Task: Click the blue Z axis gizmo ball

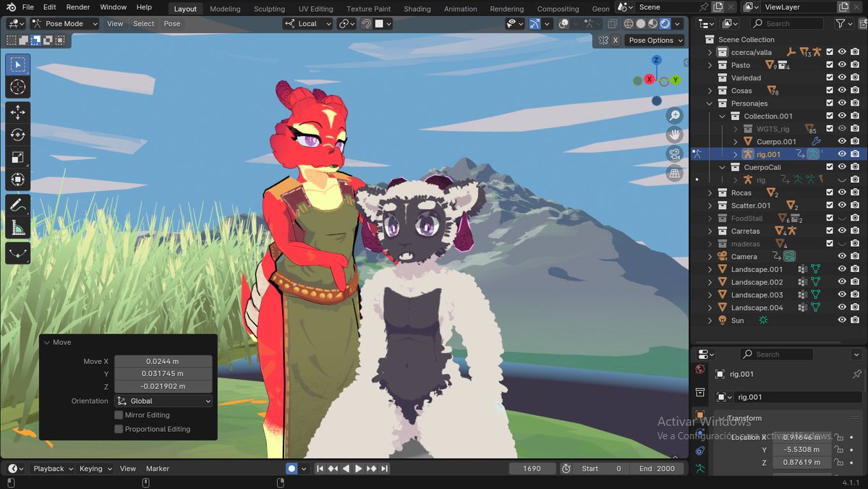Action: point(656,60)
